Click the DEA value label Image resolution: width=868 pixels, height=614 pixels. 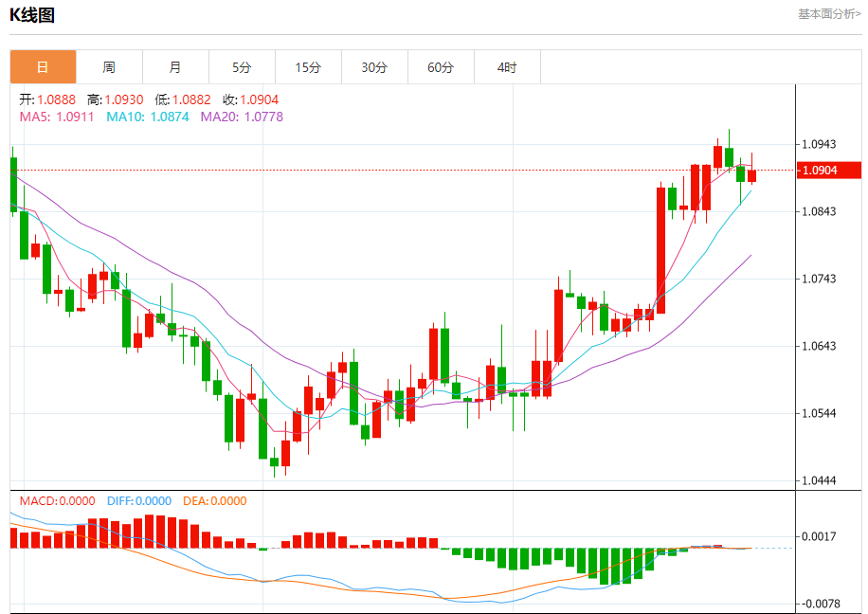[x=215, y=501]
